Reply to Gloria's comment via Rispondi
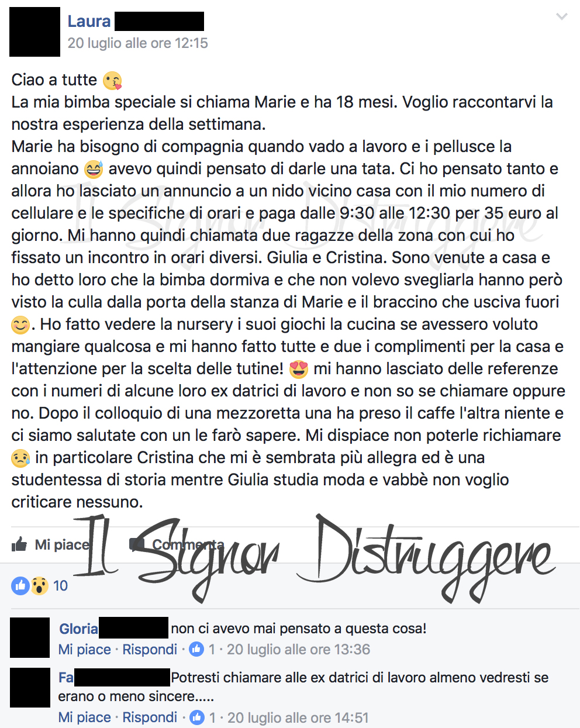Viewport: 580px width, 728px height. click(x=150, y=650)
